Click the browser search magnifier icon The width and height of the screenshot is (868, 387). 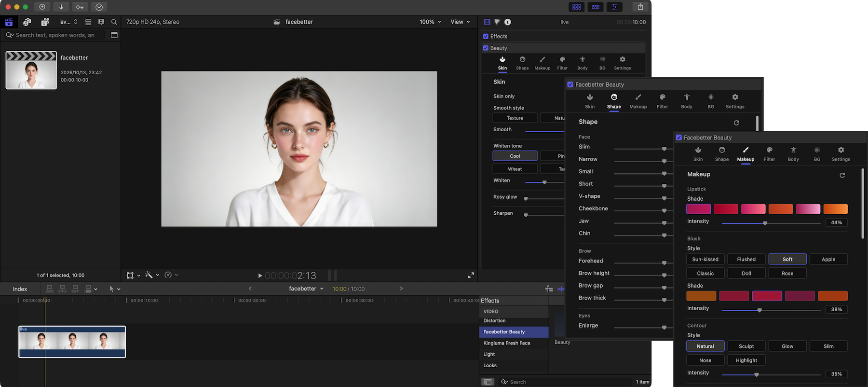click(x=114, y=22)
